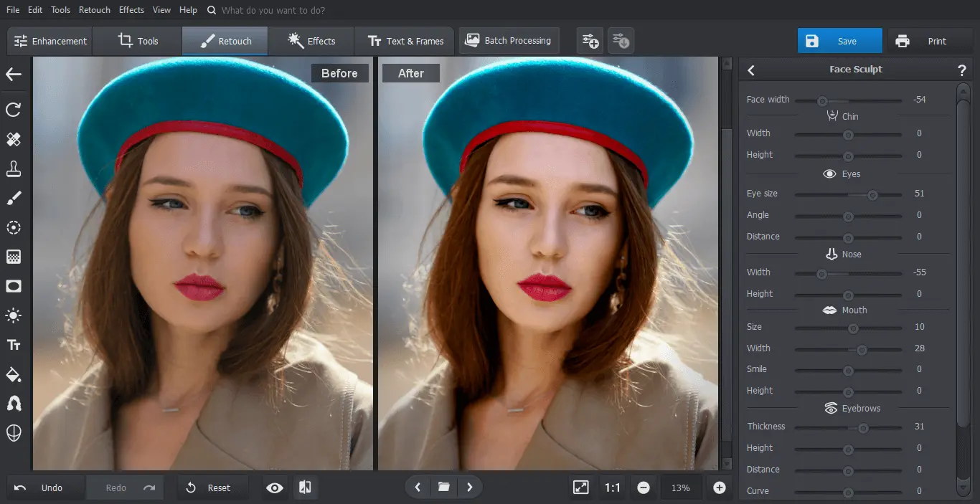Screen dimensions: 980x504
Task: Toggle the eye preview of original photo
Action: (275, 488)
